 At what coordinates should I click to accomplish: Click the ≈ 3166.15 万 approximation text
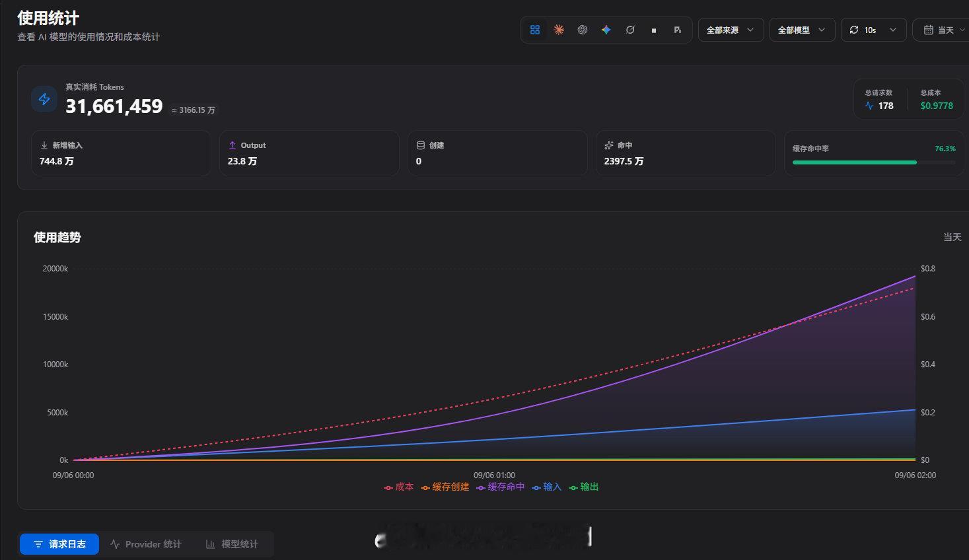(x=194, y=110)
